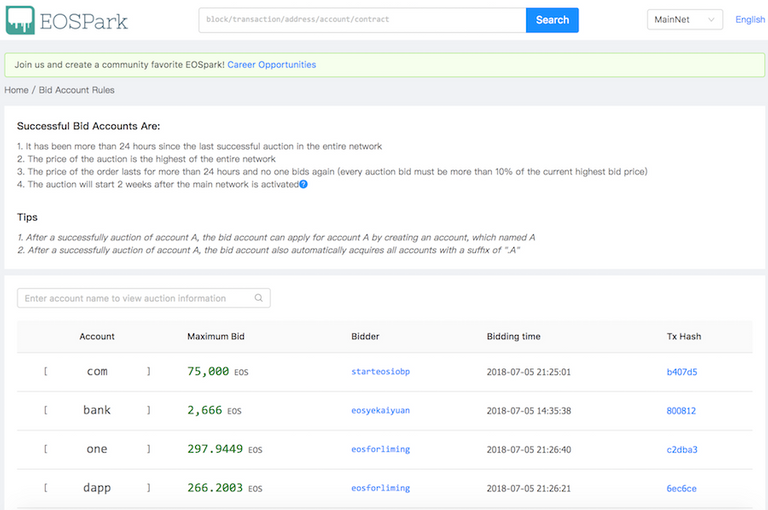The width and height of the screenshot is (768, 510).
Task: Click the magnifier icon in account search
Action: (259, 298)
